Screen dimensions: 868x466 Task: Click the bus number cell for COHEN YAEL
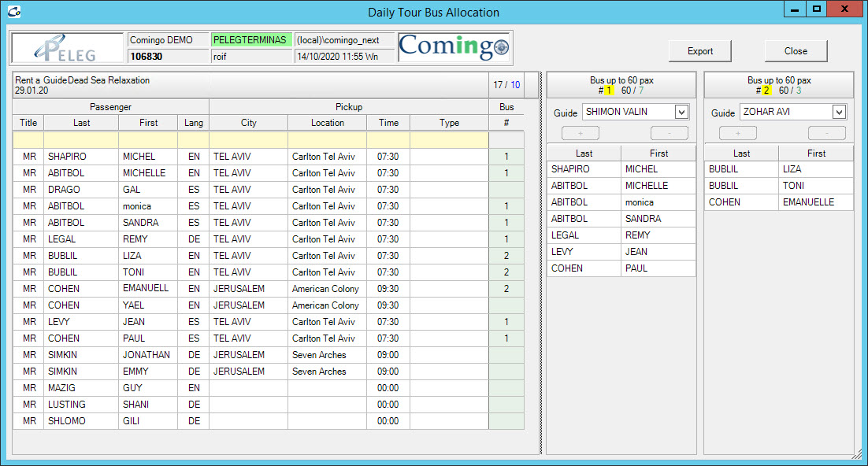coord(506,305)
